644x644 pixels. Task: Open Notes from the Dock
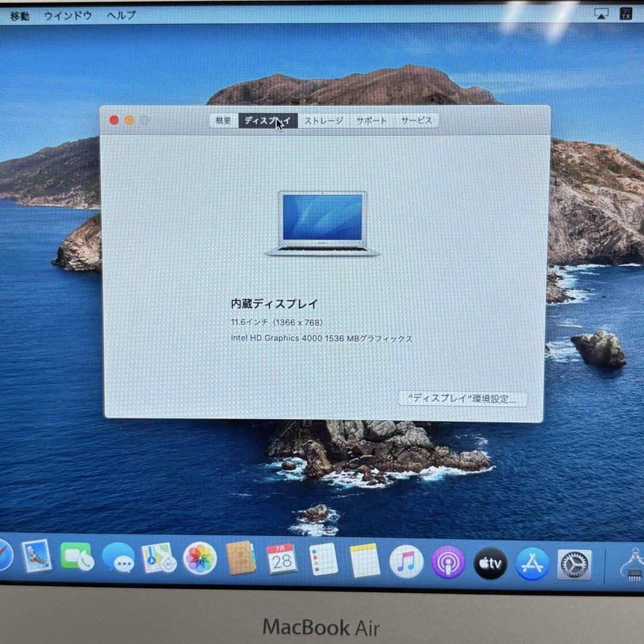(x=364, y=560)
